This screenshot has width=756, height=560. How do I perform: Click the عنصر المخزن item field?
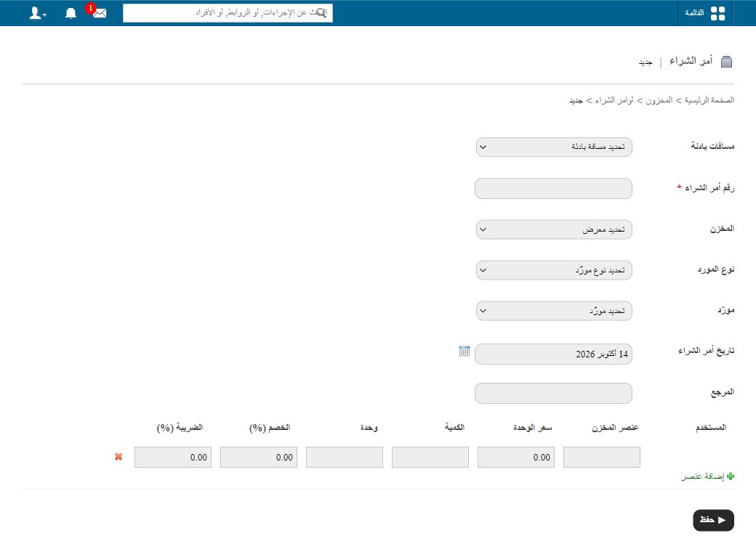[602, 457]
